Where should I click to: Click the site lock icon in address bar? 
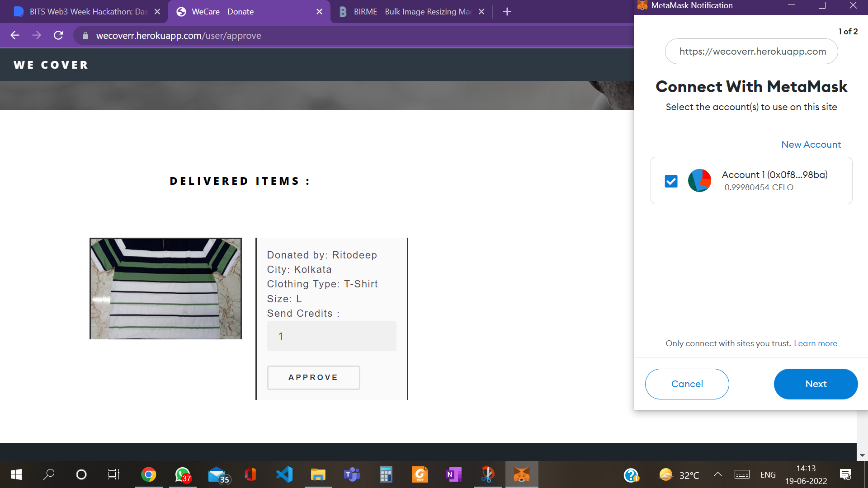[85, 36]
